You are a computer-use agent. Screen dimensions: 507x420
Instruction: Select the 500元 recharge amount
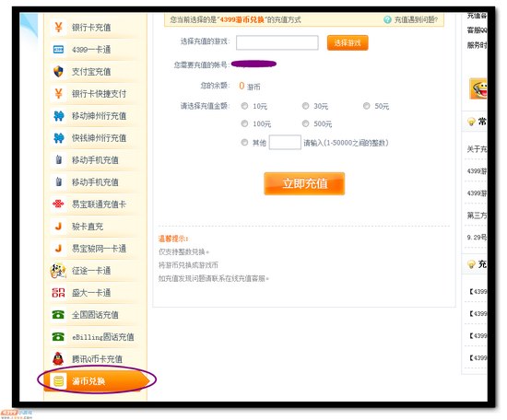pyautogui.click(x=305, y=123)
